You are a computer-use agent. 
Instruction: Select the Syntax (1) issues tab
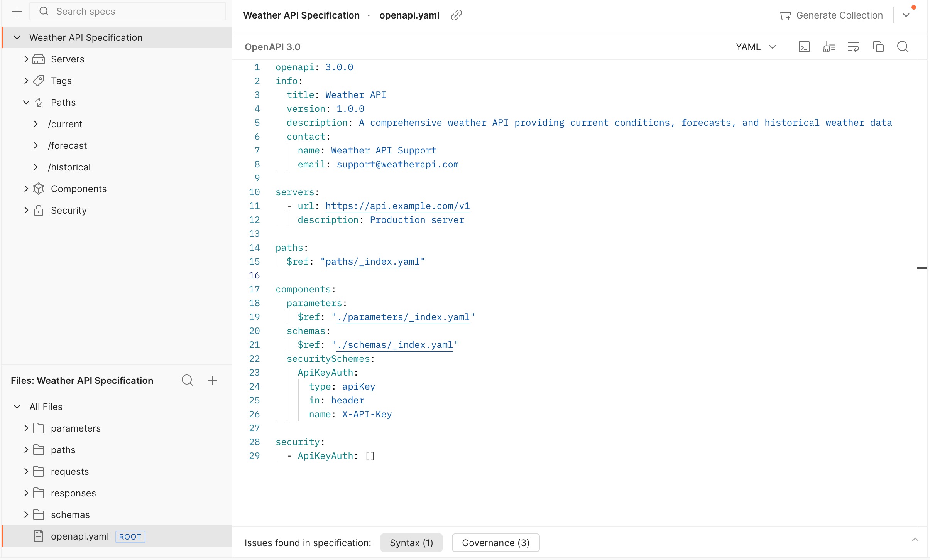[x=411, y=543]
